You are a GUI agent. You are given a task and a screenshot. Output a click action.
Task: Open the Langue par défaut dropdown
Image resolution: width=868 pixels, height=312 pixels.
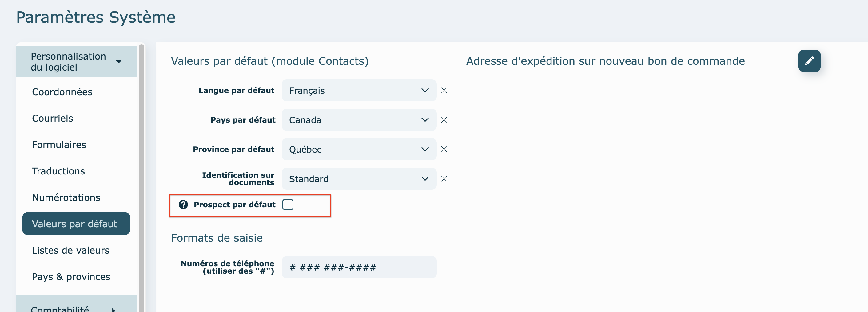(359, 91)
